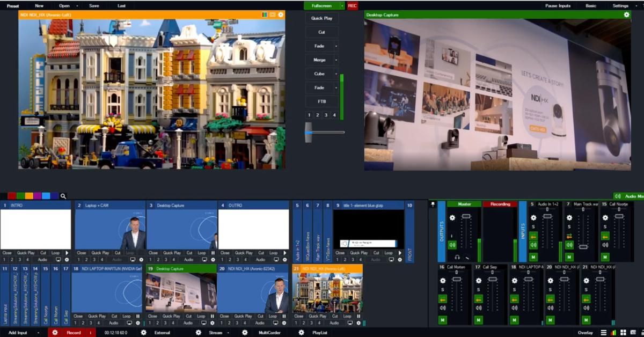Image resolution: width=644 pixels, height=337 pixels.
Task: Toggle Master output speaker audio button
Action: click(452, 245)
